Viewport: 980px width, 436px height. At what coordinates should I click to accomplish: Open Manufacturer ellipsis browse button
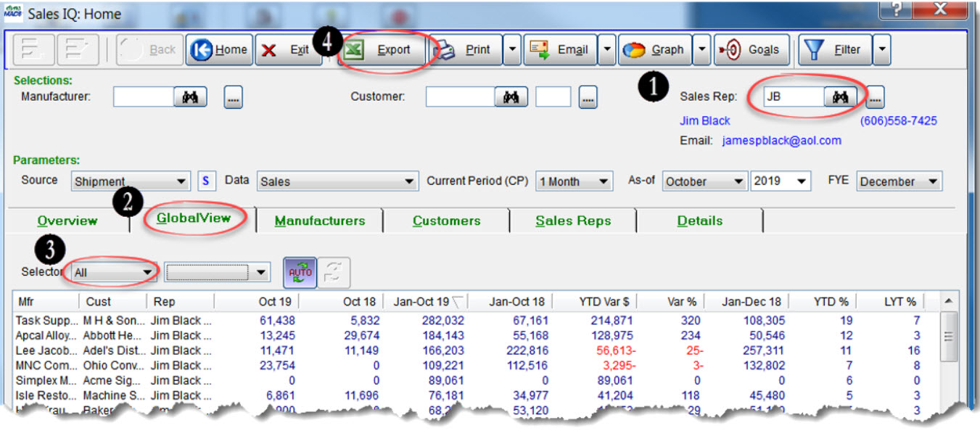point(233,97)
